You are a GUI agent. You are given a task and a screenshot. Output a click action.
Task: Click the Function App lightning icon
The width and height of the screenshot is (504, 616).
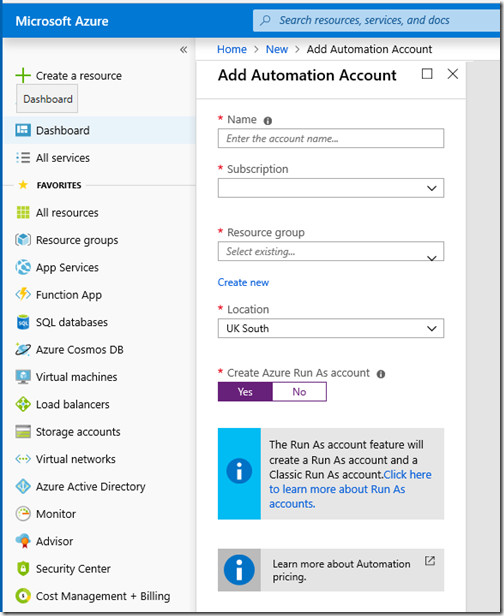[x=23, y=294]
